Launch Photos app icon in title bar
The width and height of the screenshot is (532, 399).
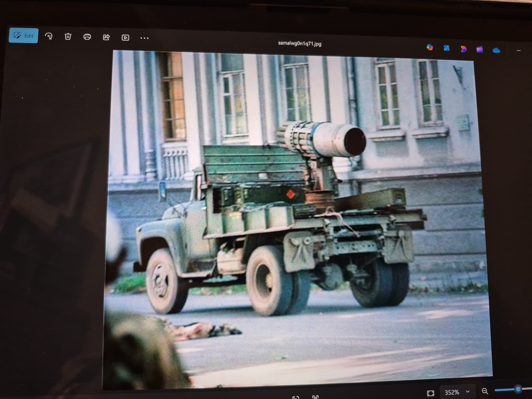coord(446,48)
